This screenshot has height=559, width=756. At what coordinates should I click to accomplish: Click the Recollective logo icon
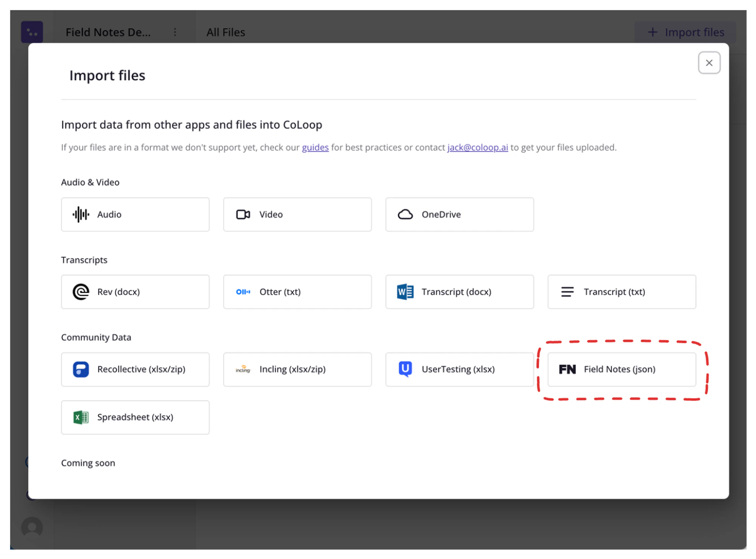[x=81, y=369]
